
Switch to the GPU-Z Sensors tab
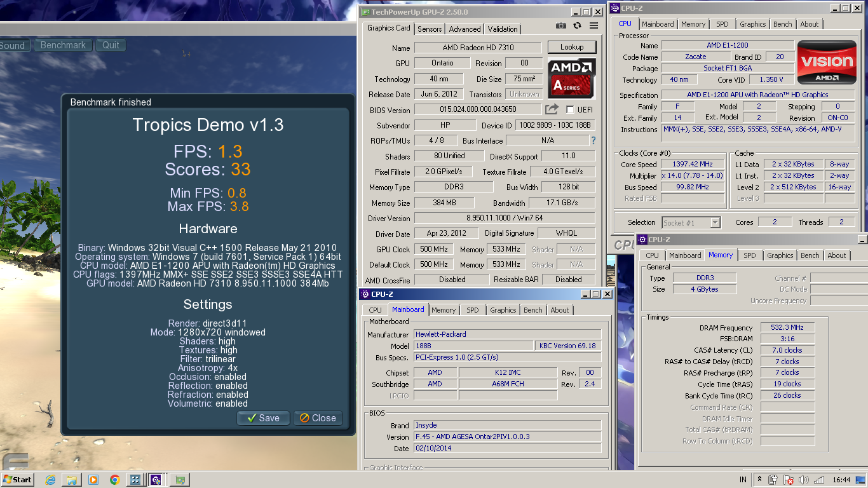(430, 29)
